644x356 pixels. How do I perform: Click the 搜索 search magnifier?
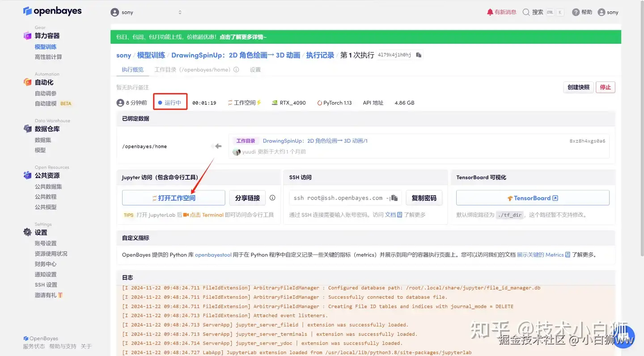533,12
